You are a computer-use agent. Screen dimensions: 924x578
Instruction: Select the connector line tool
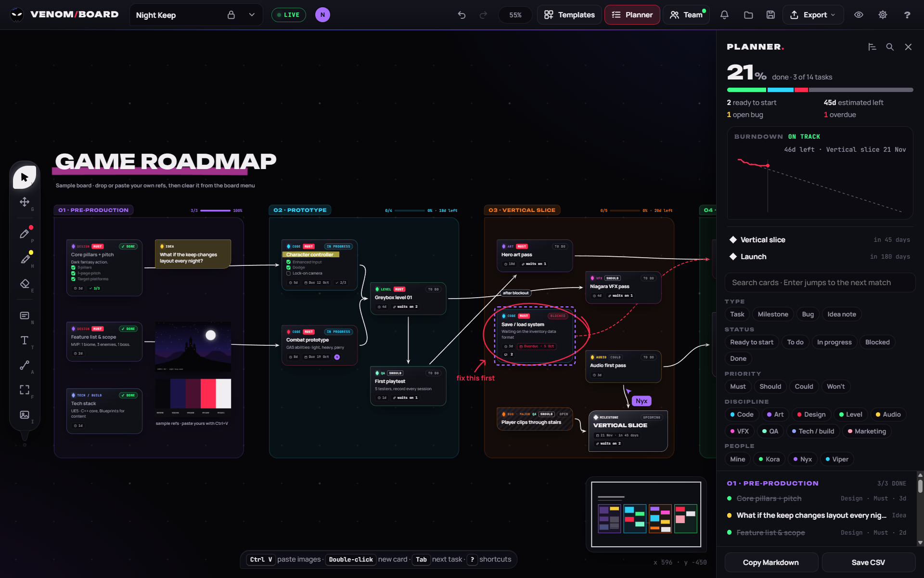(x=25, y=365)
